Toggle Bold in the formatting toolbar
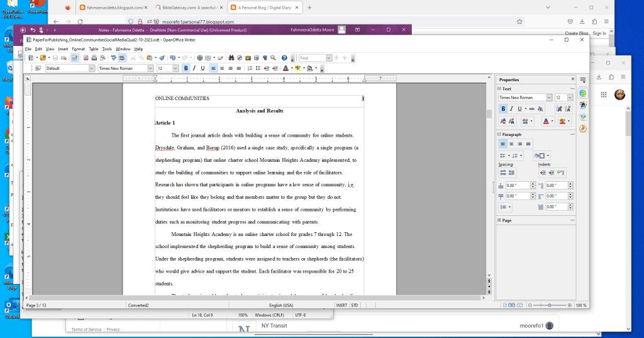This screenshot has height=338, width=644. [186, 68]
